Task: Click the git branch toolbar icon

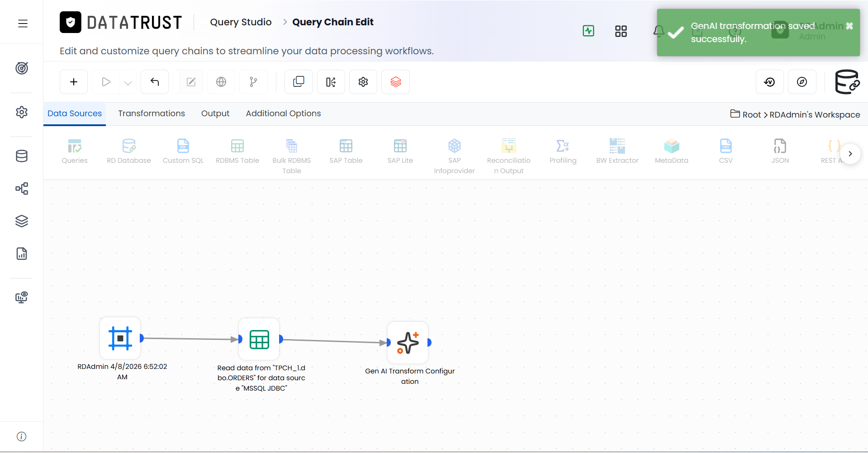Action: click(253, 82)
